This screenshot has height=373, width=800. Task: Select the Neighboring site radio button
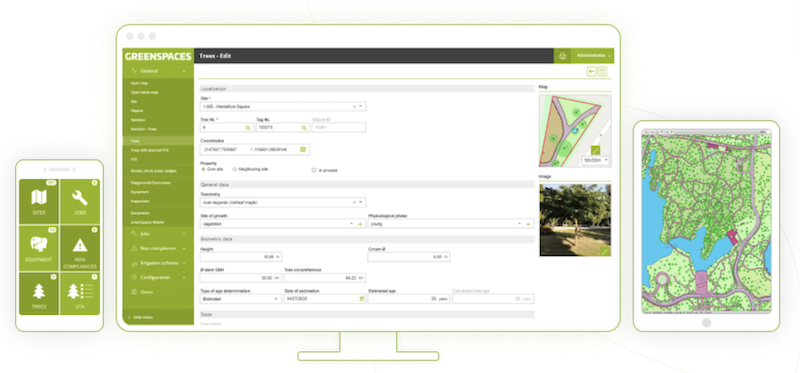[x=235, y=169]
